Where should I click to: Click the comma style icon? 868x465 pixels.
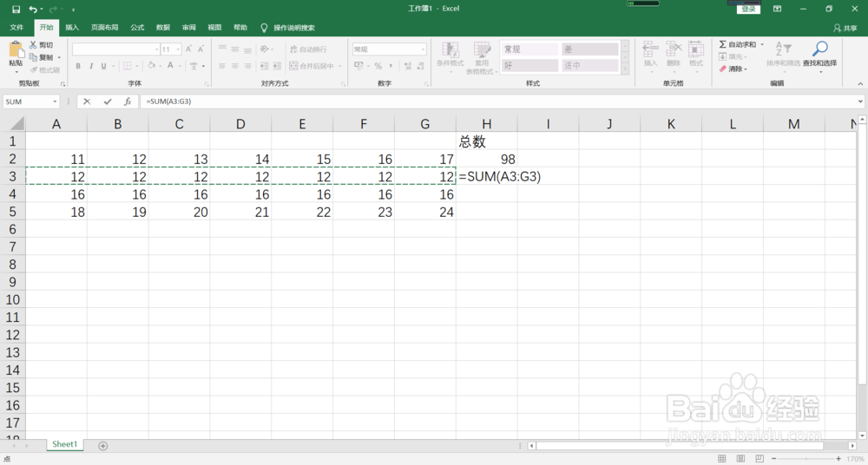pyautogui.click(x=391, y=66)
